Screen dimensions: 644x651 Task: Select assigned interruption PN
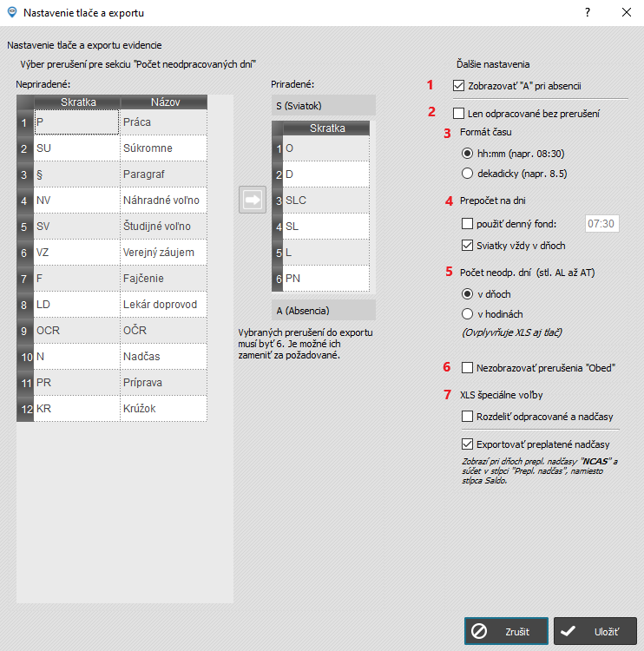326,279
